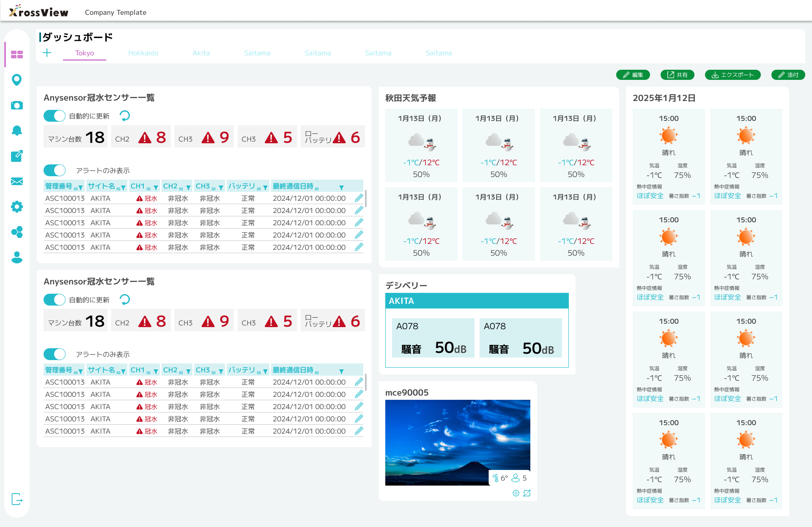The width and height of the screenshot is (812, 527).
Task: Switch to the Hokkaido tab
Action: coord(143,53)
